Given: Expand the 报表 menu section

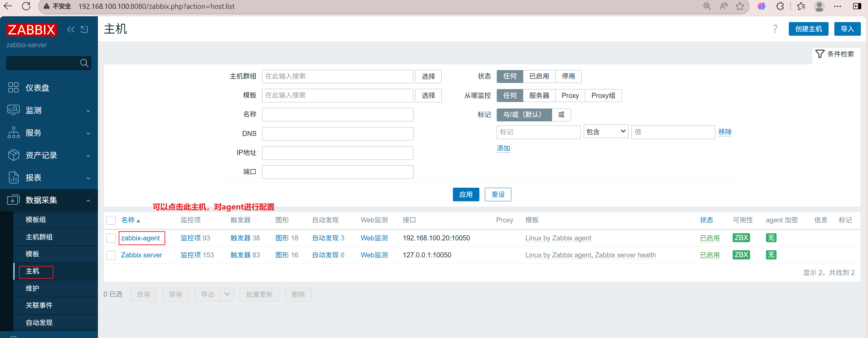Looking at the screenshot, I should click(x=88, y=178).
